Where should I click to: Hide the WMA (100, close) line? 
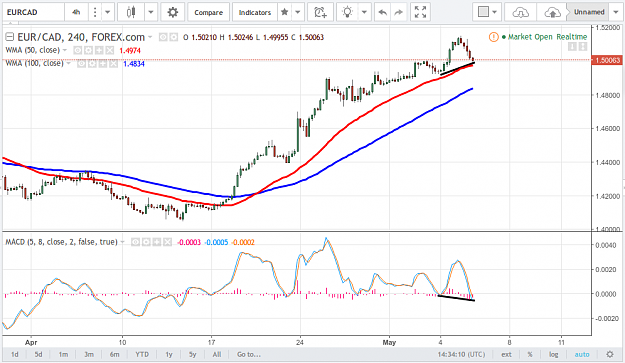pos(81,64)
